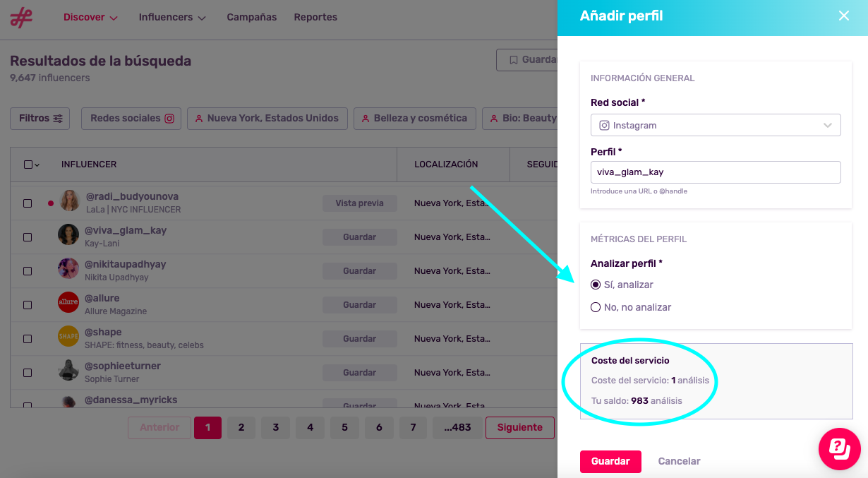The image size is (868, 478).
Task: Tick the checkbox next to @sophieeturner
Action: pos(28,373)
